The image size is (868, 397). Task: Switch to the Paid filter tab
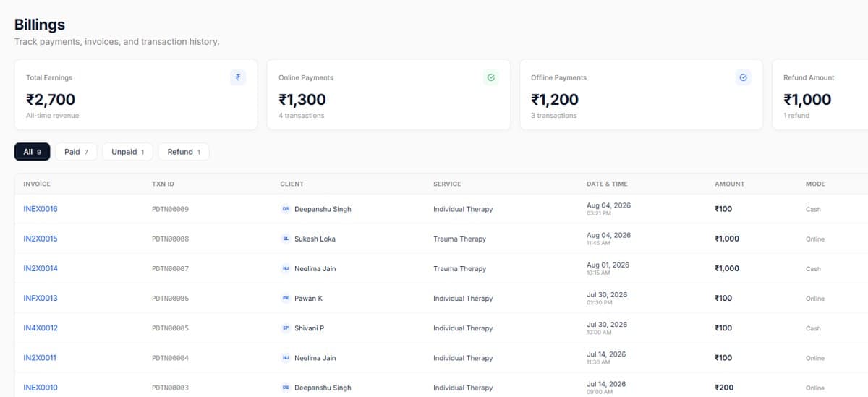[76, 152]
